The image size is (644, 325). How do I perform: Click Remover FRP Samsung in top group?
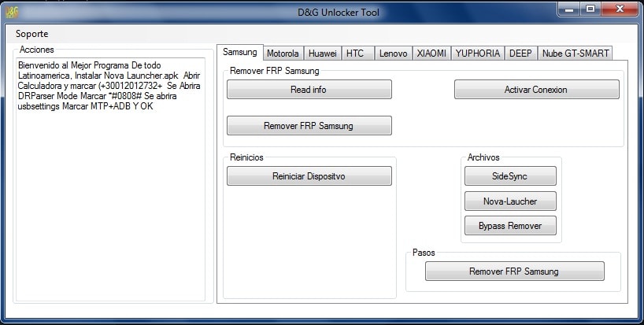tap(309, 126)
